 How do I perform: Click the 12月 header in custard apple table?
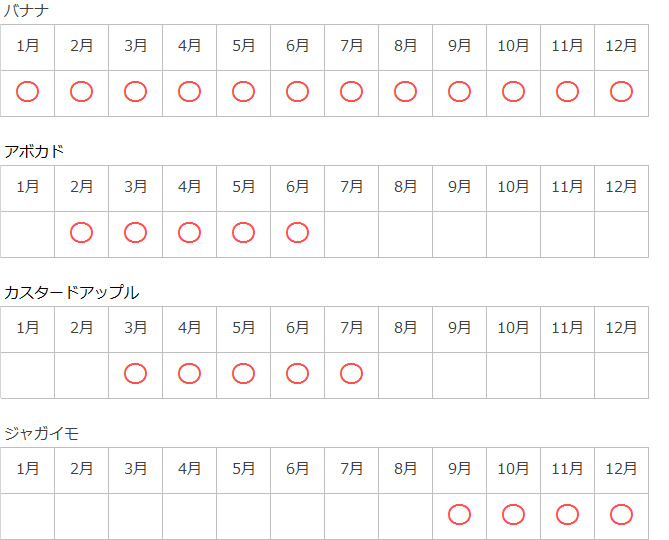[621, 328]
